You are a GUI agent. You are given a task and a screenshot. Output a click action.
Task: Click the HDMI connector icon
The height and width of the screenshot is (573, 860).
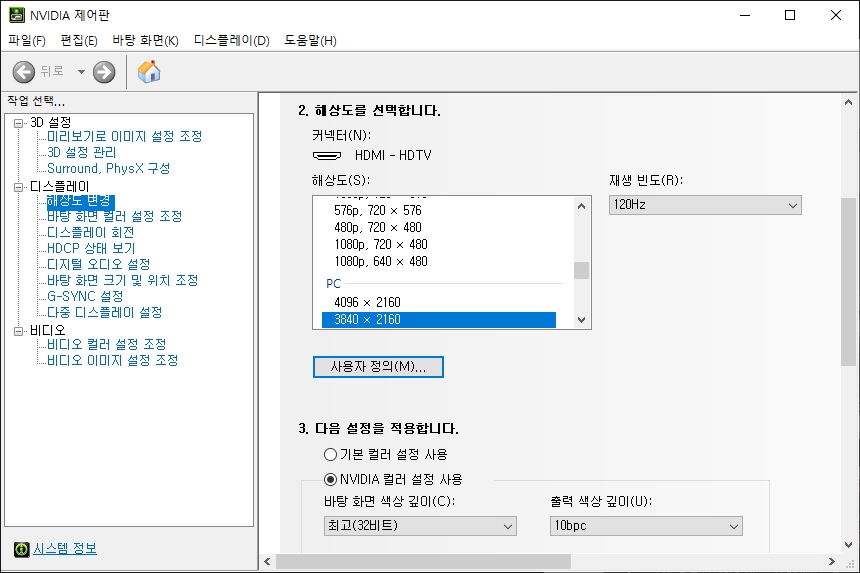coord(327,156)
